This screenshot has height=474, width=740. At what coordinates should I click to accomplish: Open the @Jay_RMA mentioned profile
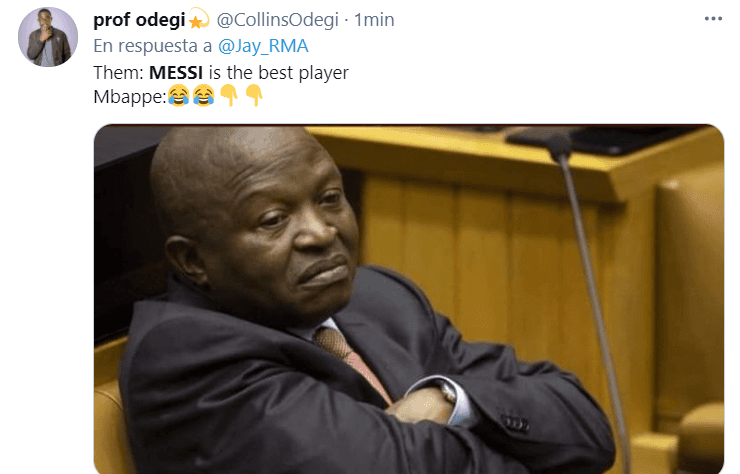pyautogui.click(x=263, y=46)
